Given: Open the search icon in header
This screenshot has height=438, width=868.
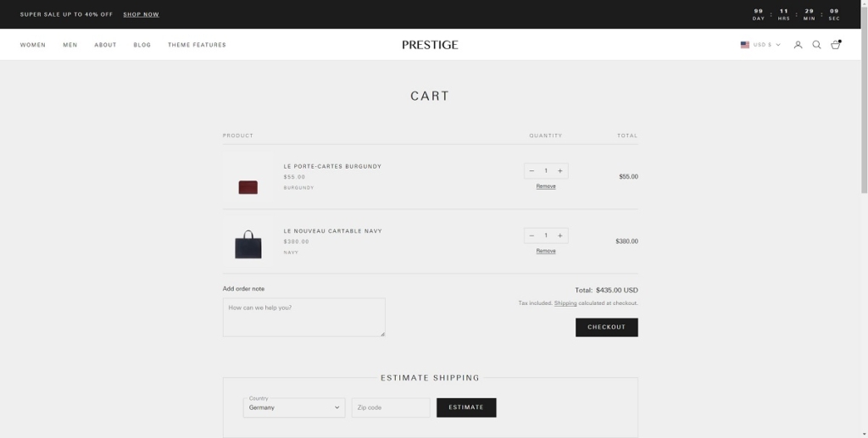Looking at the screenshot, I should (816, 45).
